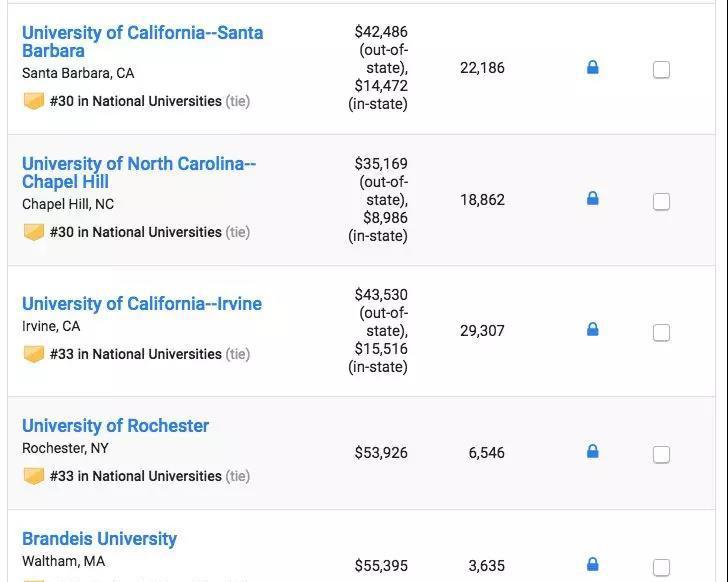Click ranking badge icon for UC Santa Barbara
The height and width of the screenshot is (582, 728).
34,101
